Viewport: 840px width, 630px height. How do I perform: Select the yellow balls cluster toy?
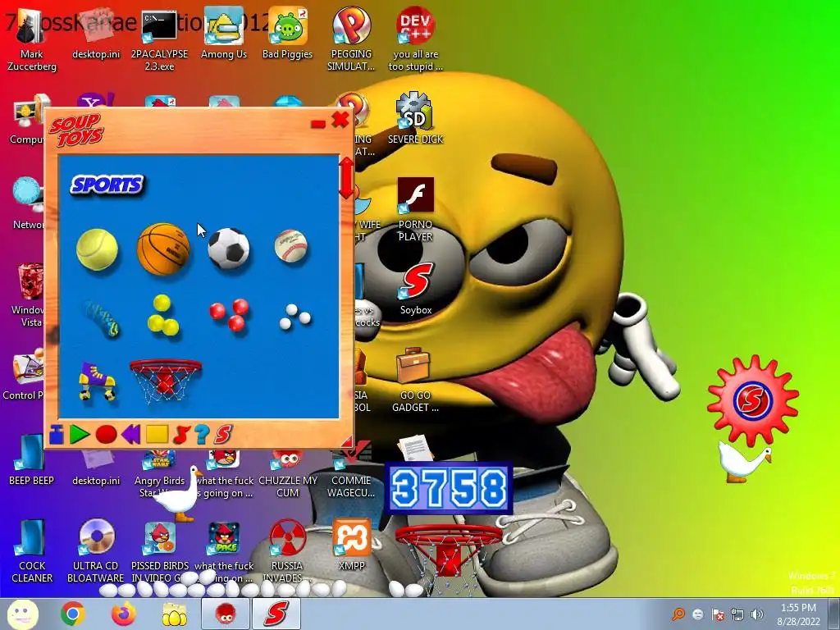coord(163,315)
